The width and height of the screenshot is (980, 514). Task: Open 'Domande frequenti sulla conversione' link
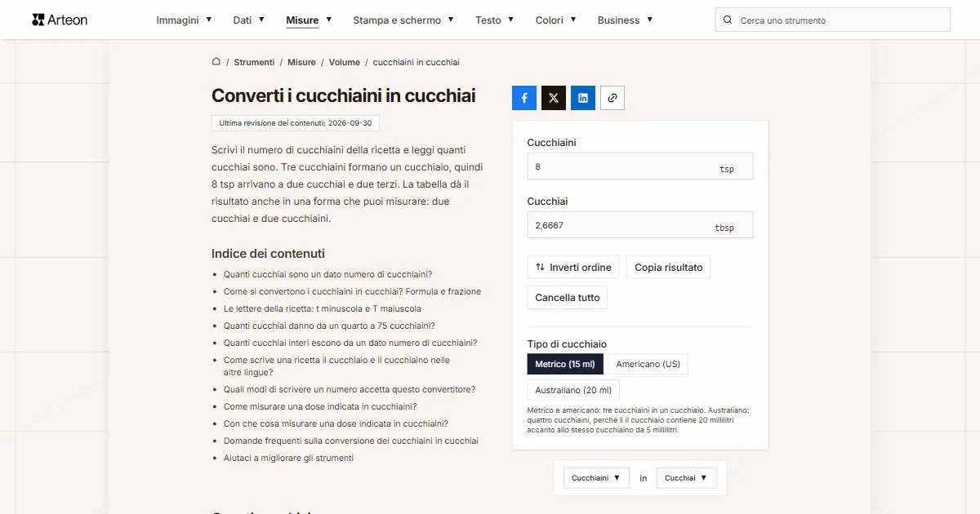pos(351,441)
